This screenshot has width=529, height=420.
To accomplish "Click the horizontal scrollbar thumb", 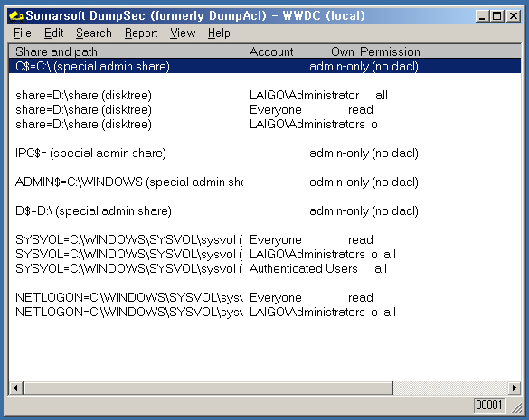I will (x=208, y=387).
